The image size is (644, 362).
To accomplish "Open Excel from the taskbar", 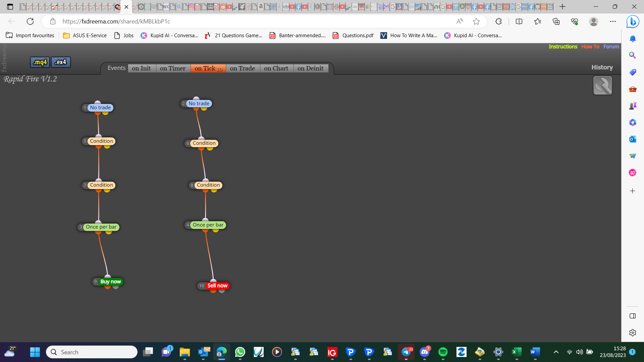I will coord(517,352).
